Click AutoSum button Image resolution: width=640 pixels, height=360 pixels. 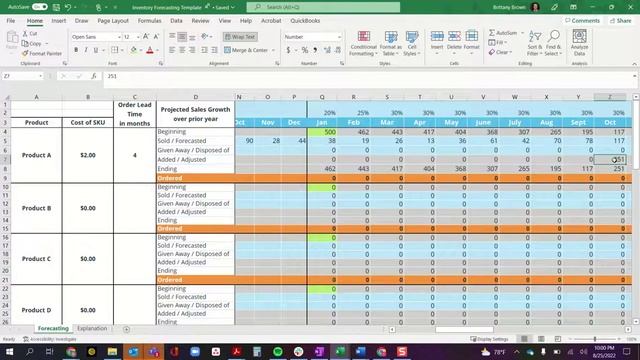[x=503, y=33]
